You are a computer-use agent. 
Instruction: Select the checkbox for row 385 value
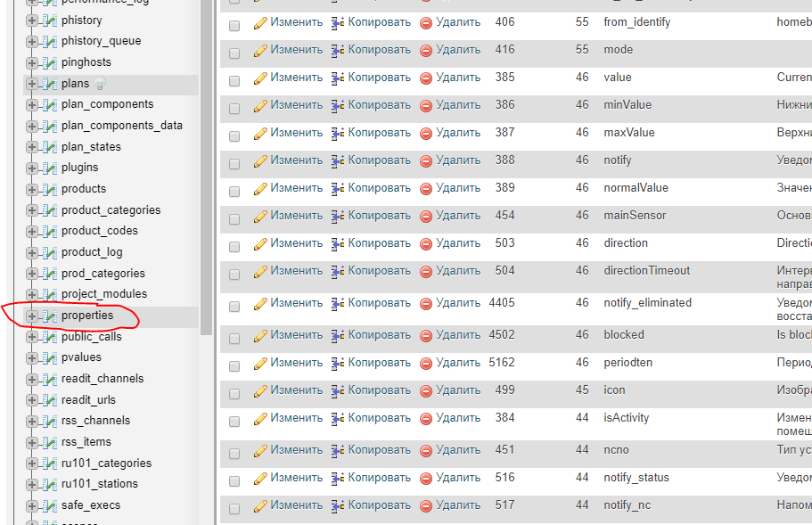[234, 81]
